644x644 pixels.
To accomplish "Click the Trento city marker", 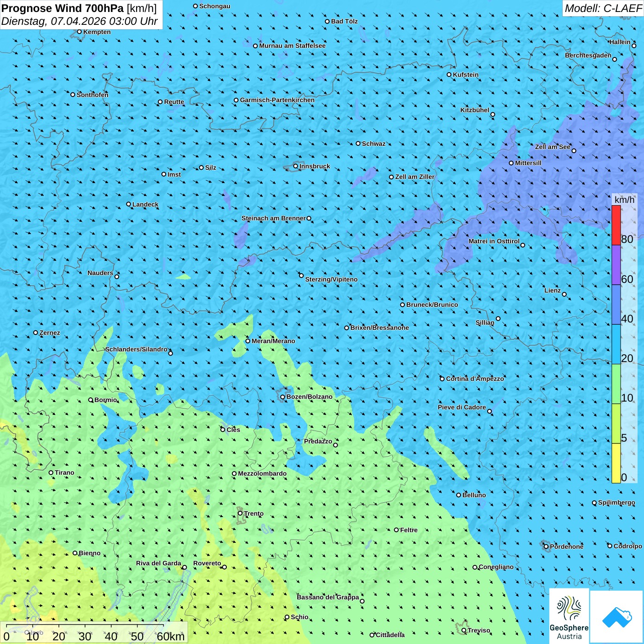I will (240, 513).
